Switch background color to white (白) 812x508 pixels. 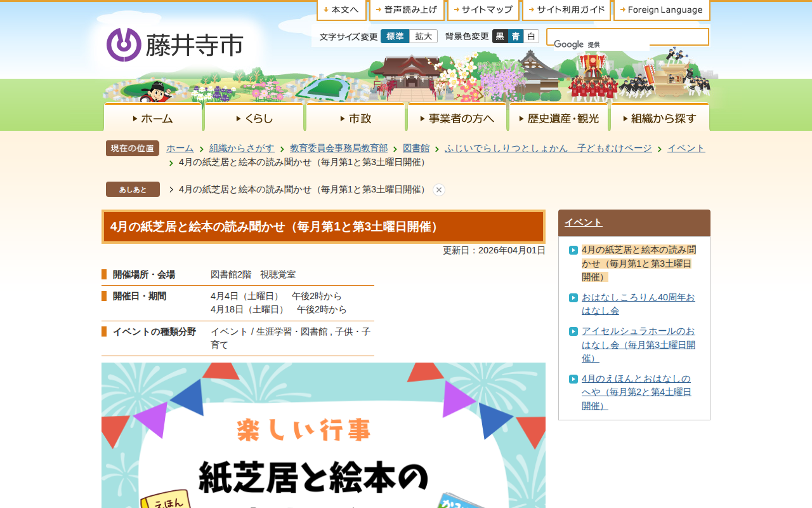[x=532, y=36]
